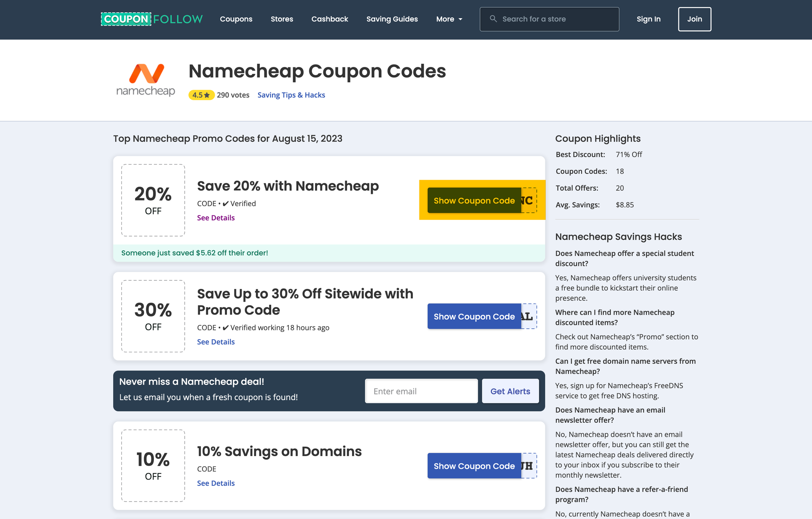Screen dimensions: 812x519
Task: Click the 'Never miss a Namecheap deal!' heading
Action: [x=192, y=381]
